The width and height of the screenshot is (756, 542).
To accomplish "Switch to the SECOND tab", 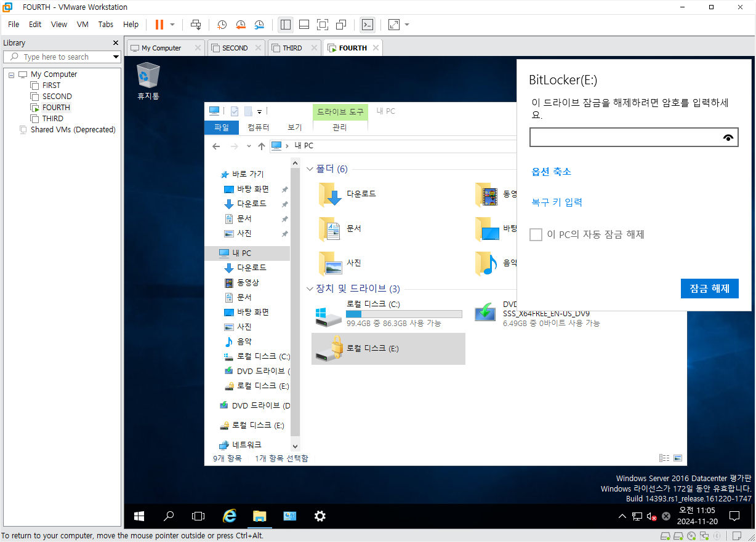I will (235, 48).
